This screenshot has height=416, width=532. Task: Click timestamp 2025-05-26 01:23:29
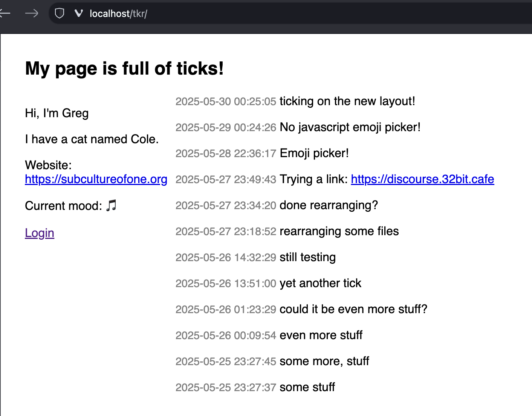226,309
